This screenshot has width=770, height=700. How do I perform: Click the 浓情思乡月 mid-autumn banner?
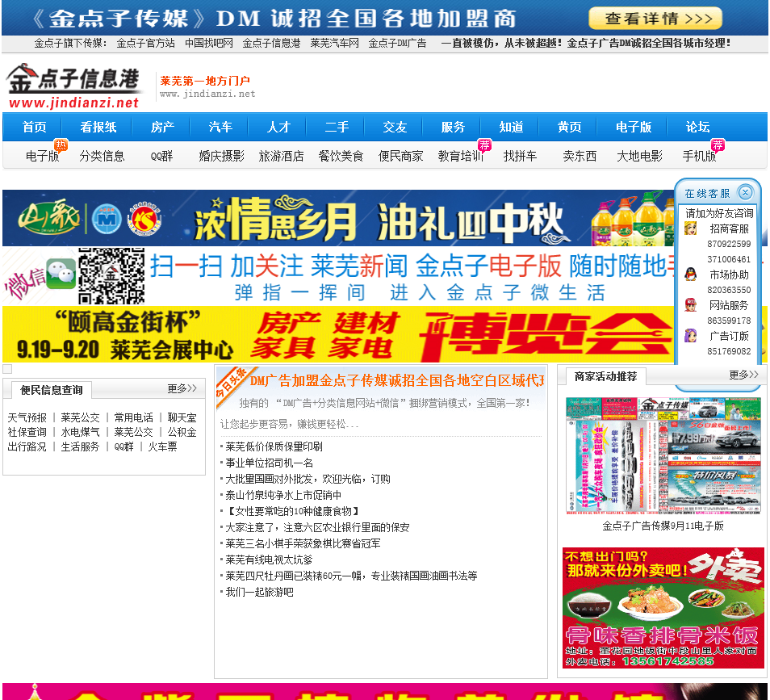point(338,218)
